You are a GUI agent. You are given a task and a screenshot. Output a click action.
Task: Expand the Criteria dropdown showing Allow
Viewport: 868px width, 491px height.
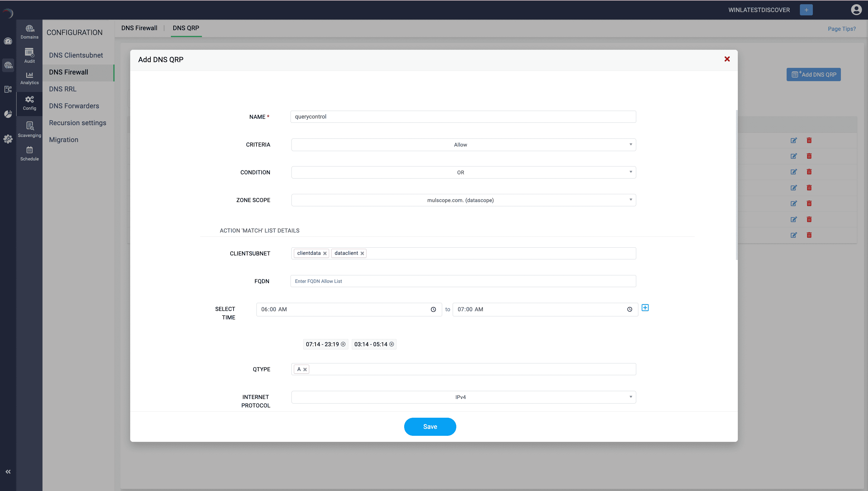coord(463,145)
